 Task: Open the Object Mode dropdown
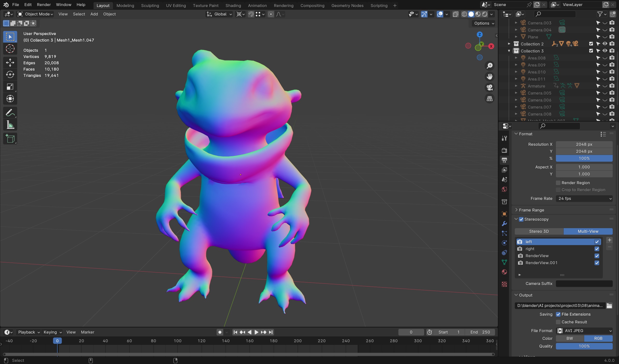tap(35, 14)
